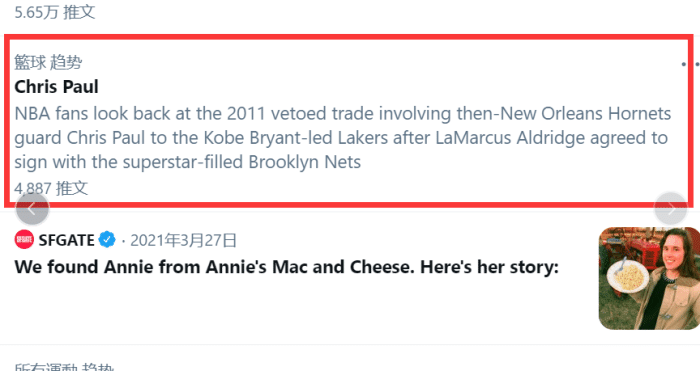Open the NBA fans vetoed trade description
Image resolution: width=700 pixels, height=371 pixels.
342,138
